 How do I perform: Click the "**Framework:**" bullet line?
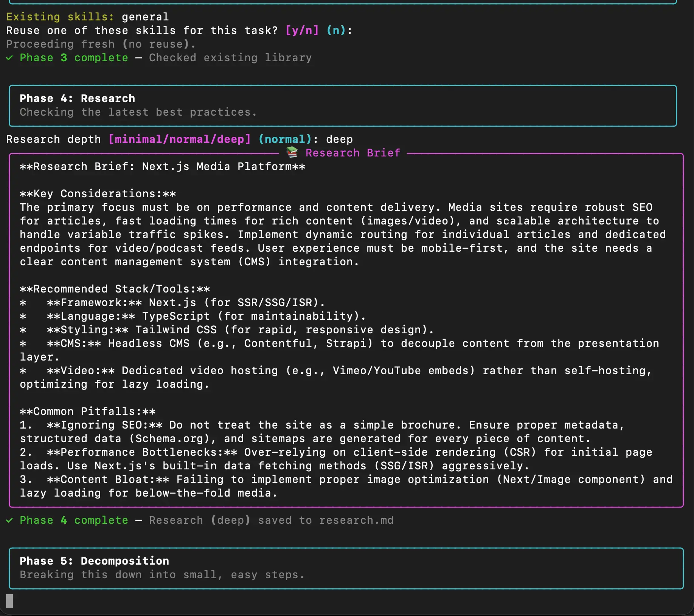point(172,303)
